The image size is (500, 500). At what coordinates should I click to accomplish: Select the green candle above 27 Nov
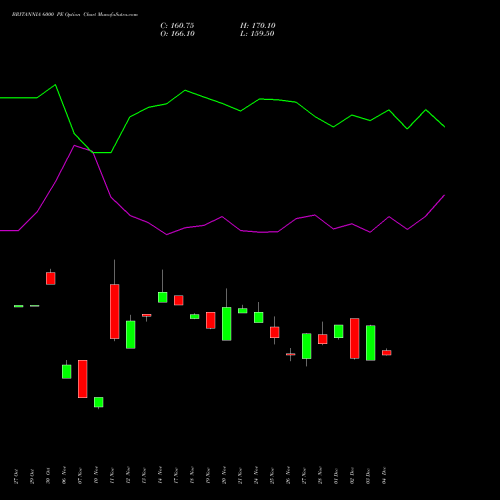(x=307, y=346)
